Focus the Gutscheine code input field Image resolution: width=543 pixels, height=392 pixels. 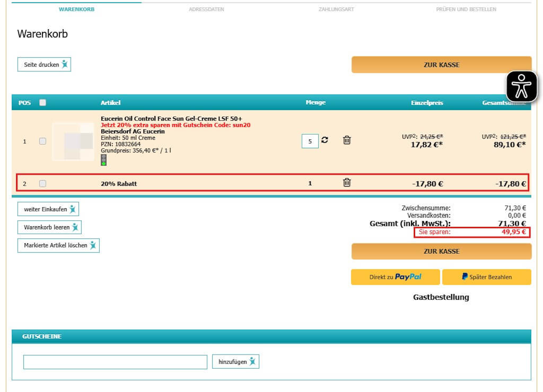[115, 362]
